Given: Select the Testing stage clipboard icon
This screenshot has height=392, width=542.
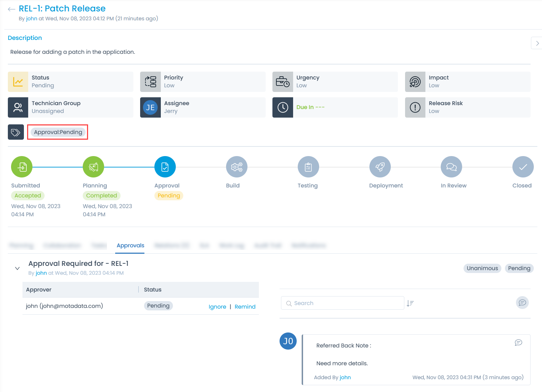Looking at the screenshot, I should [x=308, y=167].
